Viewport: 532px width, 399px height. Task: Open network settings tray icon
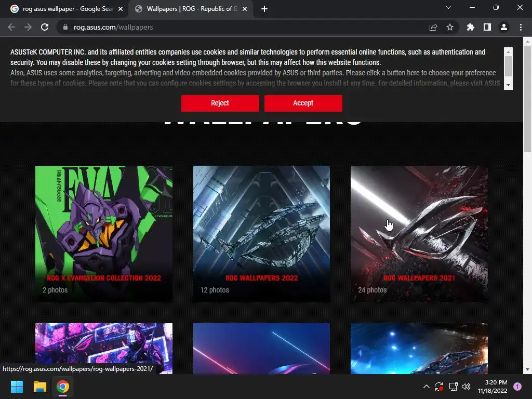(453, 387)
